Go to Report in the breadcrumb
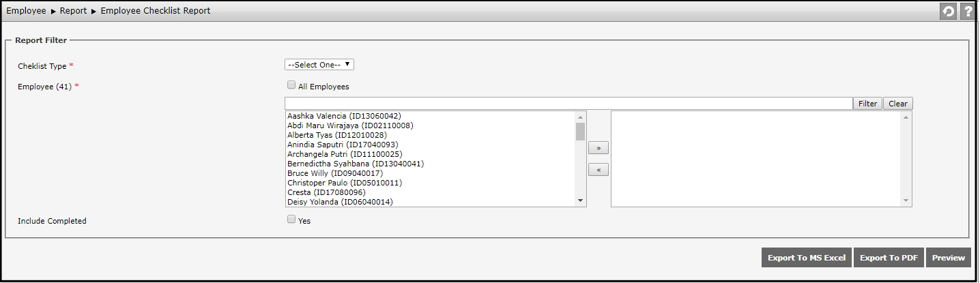980x283 pixels. (73, 11)
